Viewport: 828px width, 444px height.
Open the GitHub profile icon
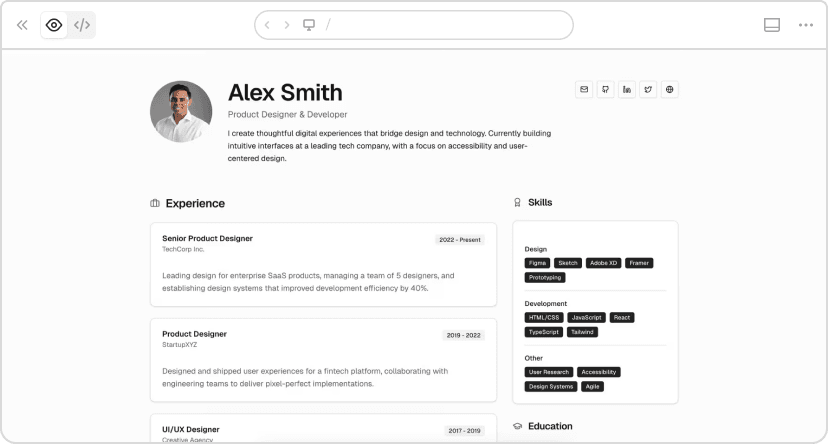point(605,90)
